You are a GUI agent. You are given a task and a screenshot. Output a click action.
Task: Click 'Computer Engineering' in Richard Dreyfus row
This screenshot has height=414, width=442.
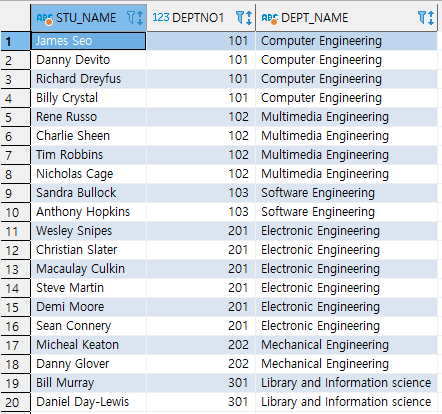347,79
